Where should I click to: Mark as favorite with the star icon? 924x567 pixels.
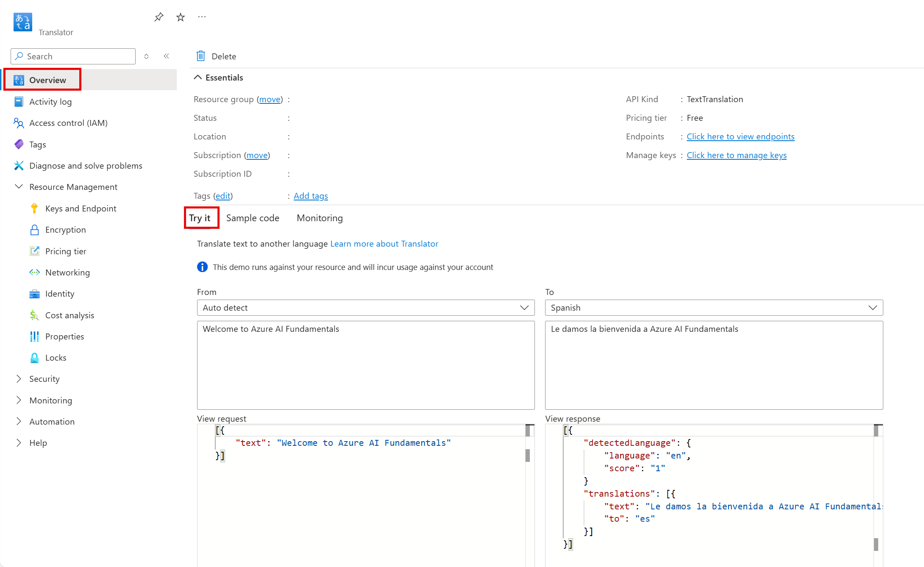point(181,17)
